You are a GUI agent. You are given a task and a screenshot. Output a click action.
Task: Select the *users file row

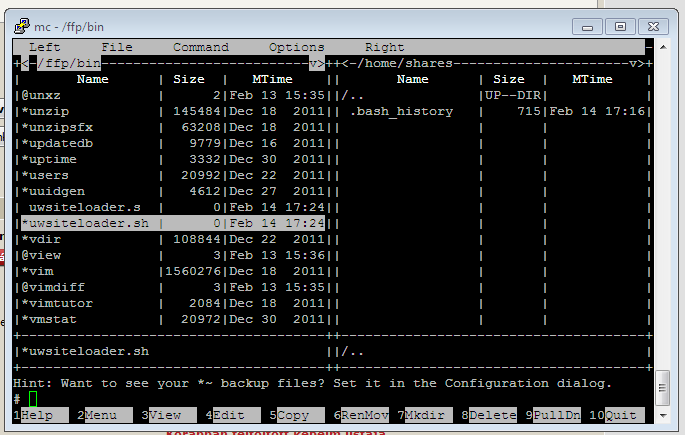[x=173, y=175]
